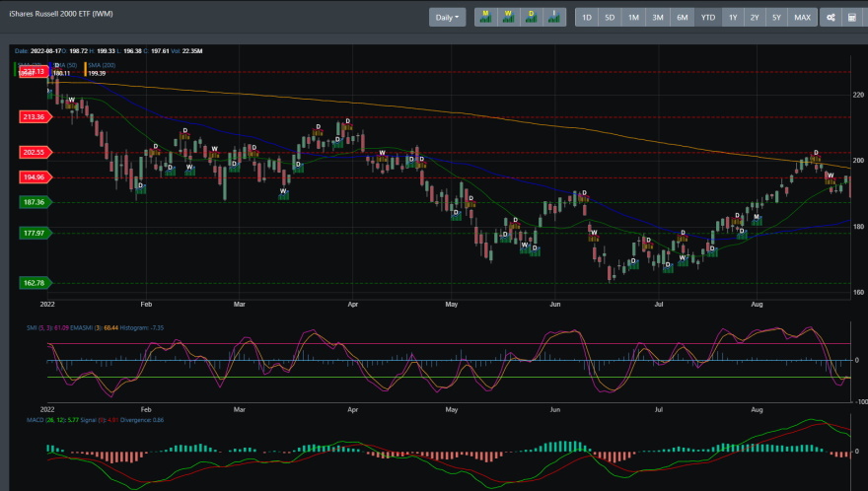Show the MAX time range

(x=802, y=17)
